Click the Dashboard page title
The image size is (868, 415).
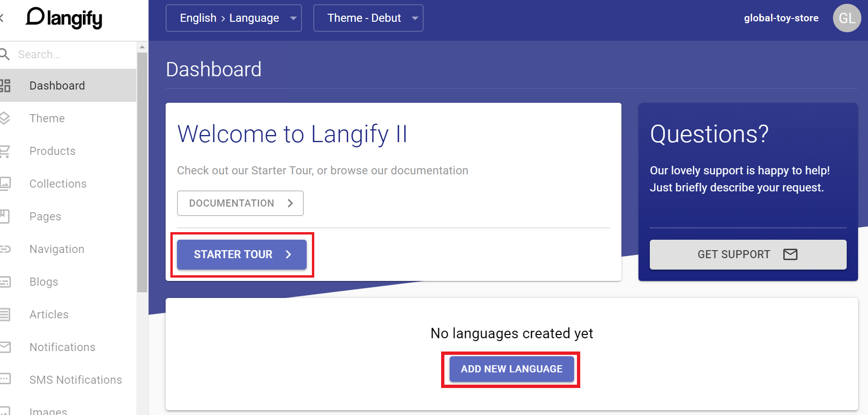213,70
